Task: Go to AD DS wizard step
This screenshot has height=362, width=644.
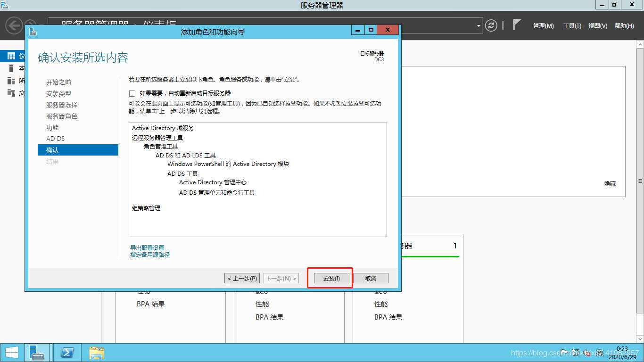Action: 56,139
